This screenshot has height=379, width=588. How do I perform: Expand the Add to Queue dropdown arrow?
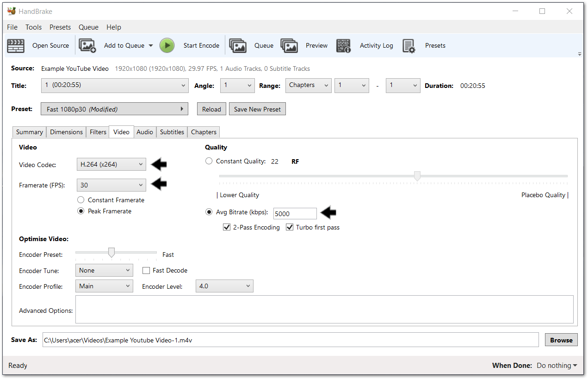pyautogui.click(x=150, y=46)
